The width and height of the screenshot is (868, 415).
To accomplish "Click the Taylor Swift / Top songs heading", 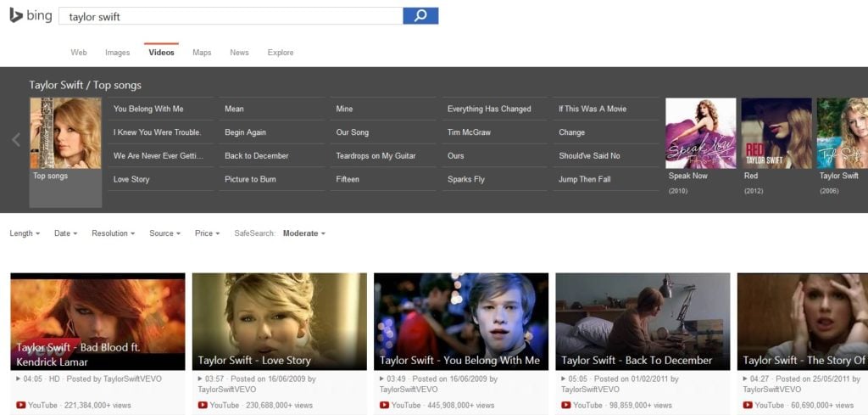I will coord(86,86).
